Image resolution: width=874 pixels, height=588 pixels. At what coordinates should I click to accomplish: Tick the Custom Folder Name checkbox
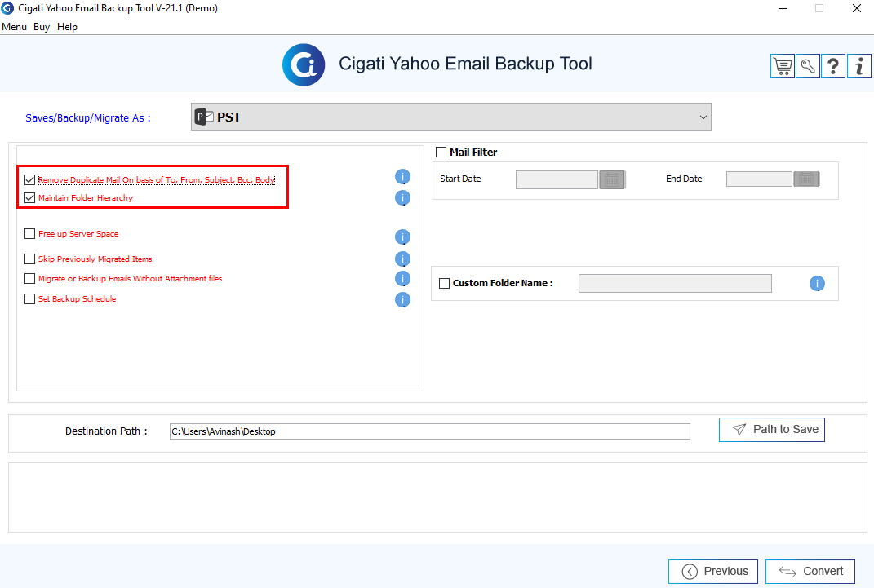[444, 284]
